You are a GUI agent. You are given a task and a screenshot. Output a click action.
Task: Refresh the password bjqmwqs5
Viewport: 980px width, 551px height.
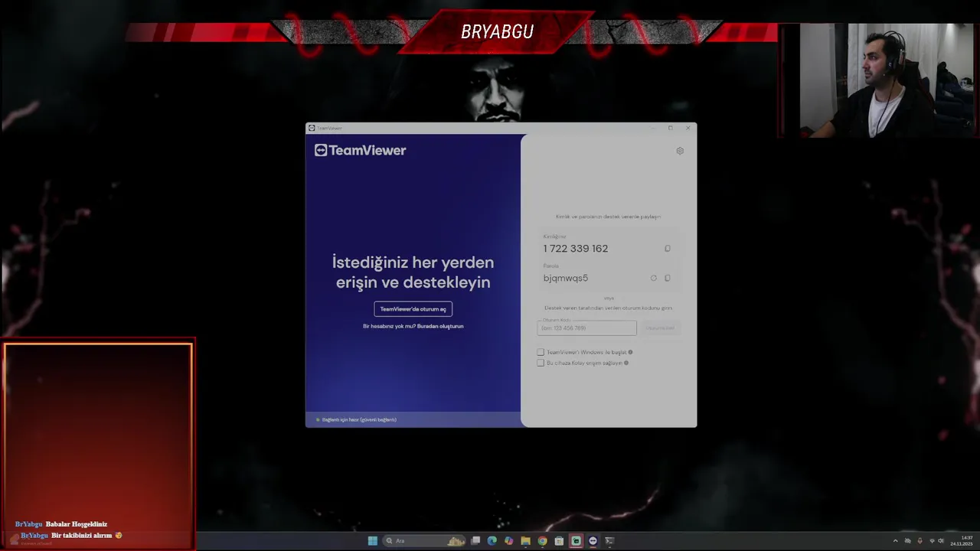[654, 278]
